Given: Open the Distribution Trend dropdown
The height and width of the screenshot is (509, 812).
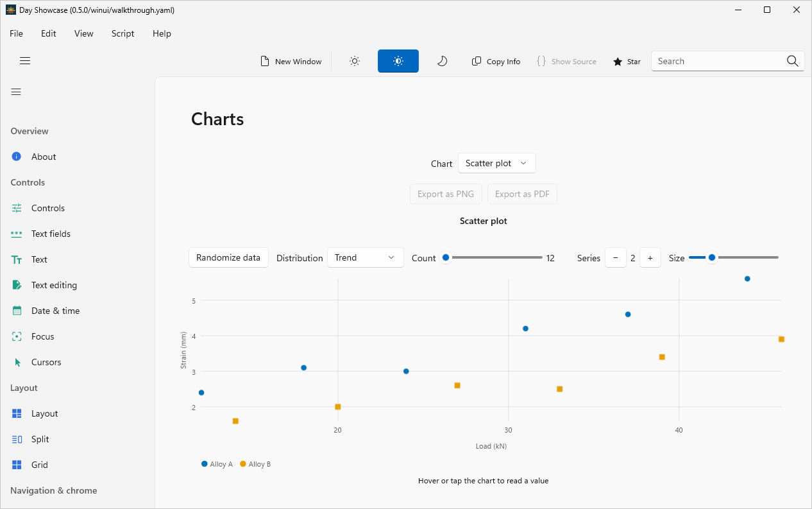Looking at the screenshot, I should coord(366,257).
